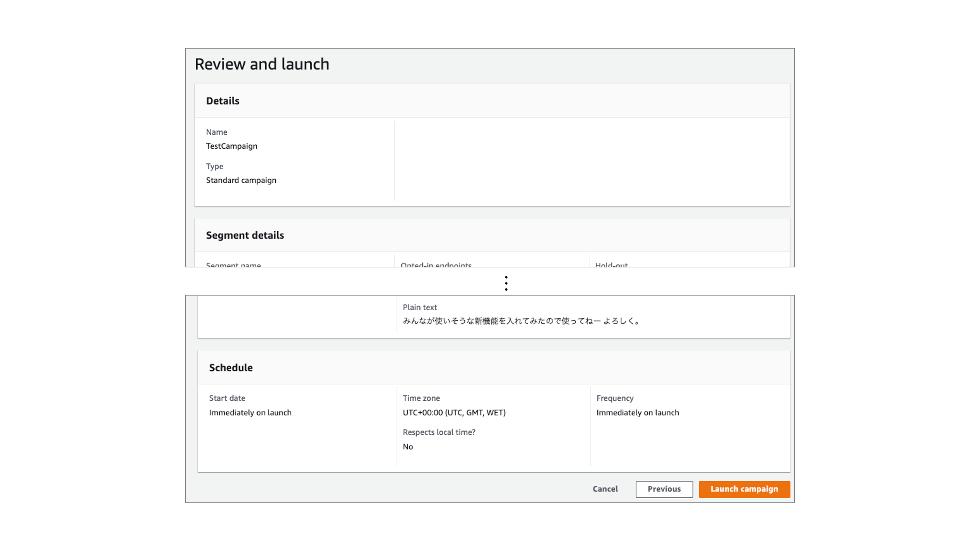The image size is (980, 551).
Task: Click the Schedule section header
Action: point(231,367)
